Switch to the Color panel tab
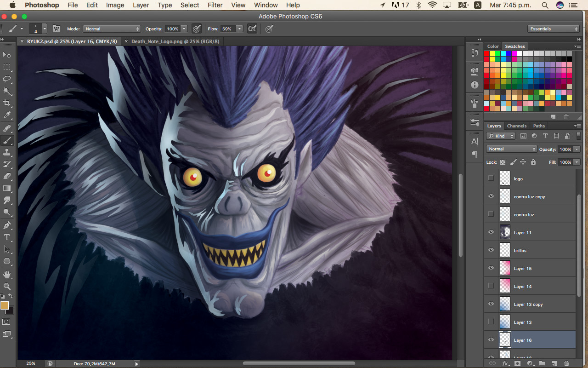 pyautogui.click(x=493, y=46)
